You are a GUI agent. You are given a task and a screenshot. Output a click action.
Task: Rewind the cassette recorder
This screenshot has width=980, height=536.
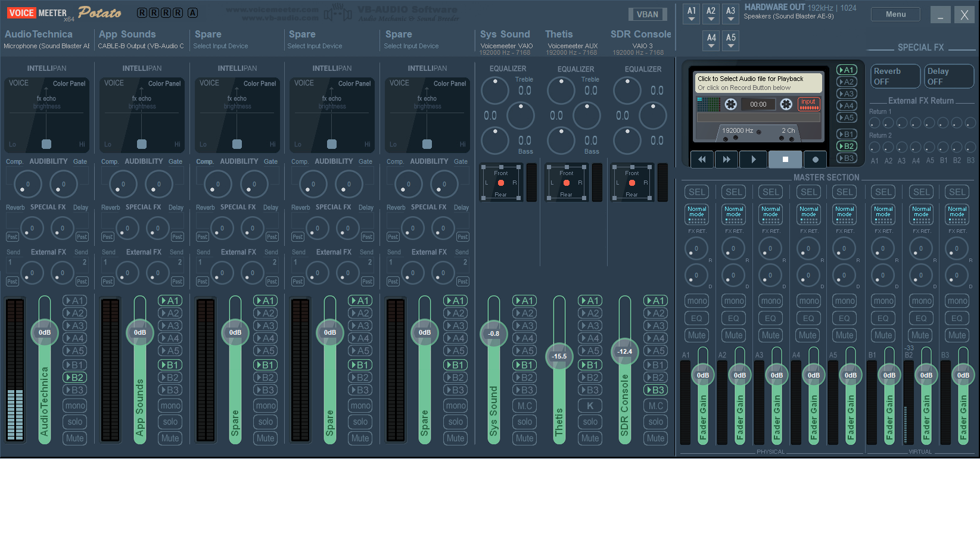tap(702, 159)
